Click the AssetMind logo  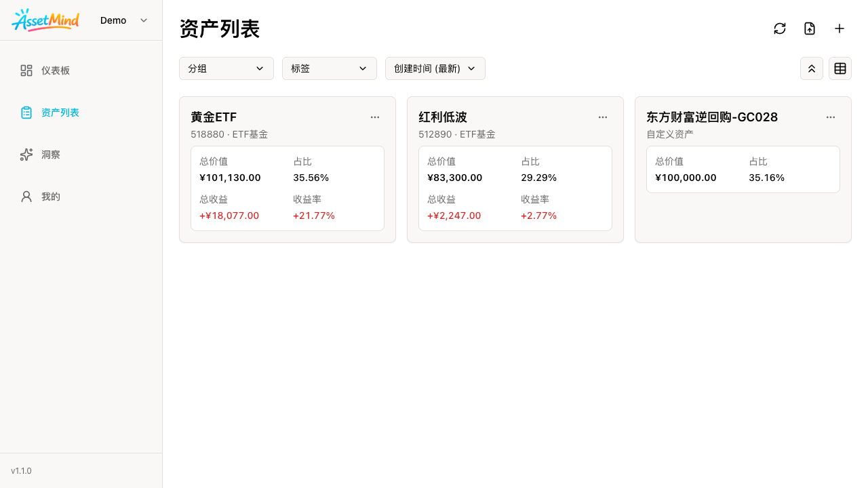point(45,20)
